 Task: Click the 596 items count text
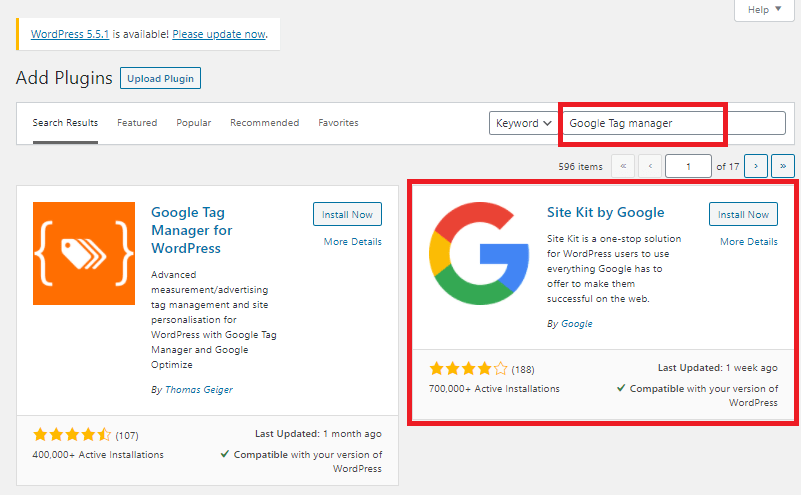(x=580, y=167)
